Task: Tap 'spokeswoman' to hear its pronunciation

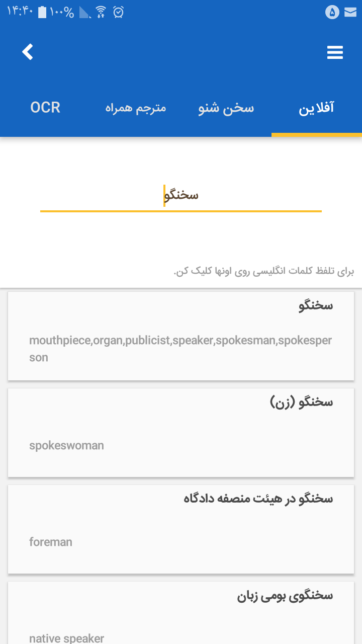Action: 66,445
